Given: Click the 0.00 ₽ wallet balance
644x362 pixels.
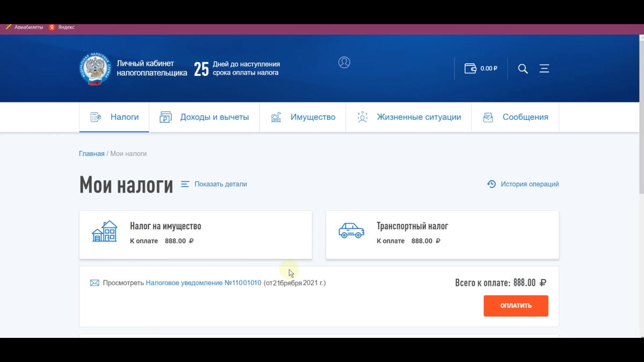Looking at the screenshot, I should click(489, 69).
